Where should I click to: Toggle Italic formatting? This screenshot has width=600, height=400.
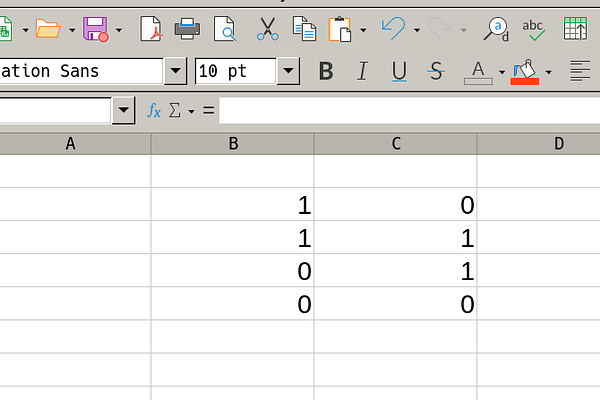[x=362, y=71]
